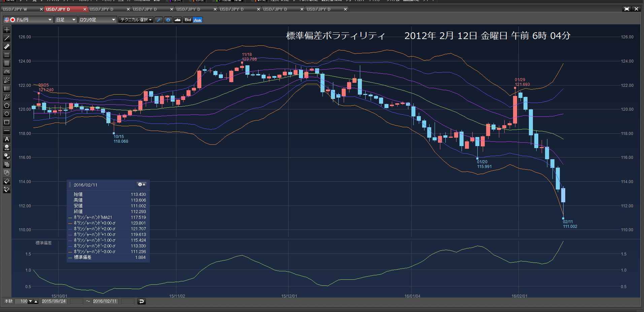Select the single eraser tool
The height and width of the screenshot is (312, 644).
click(x=7, y=181)
